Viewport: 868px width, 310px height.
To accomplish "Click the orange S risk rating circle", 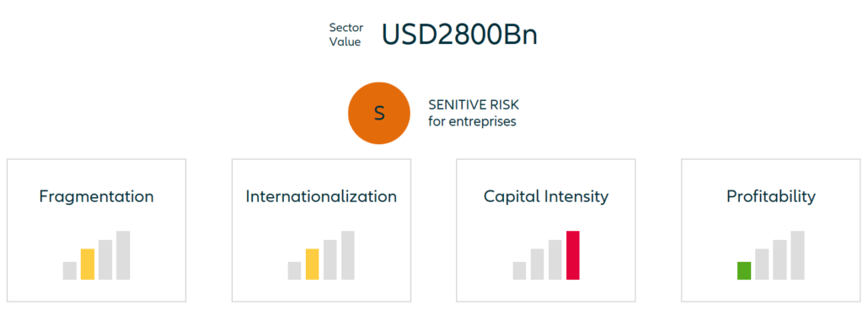I will [x=378, y=113].
